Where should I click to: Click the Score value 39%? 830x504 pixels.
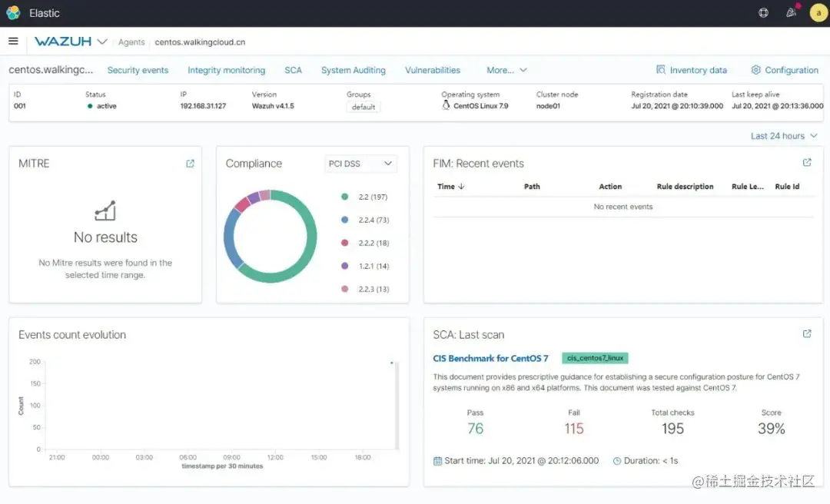[772, 428]
